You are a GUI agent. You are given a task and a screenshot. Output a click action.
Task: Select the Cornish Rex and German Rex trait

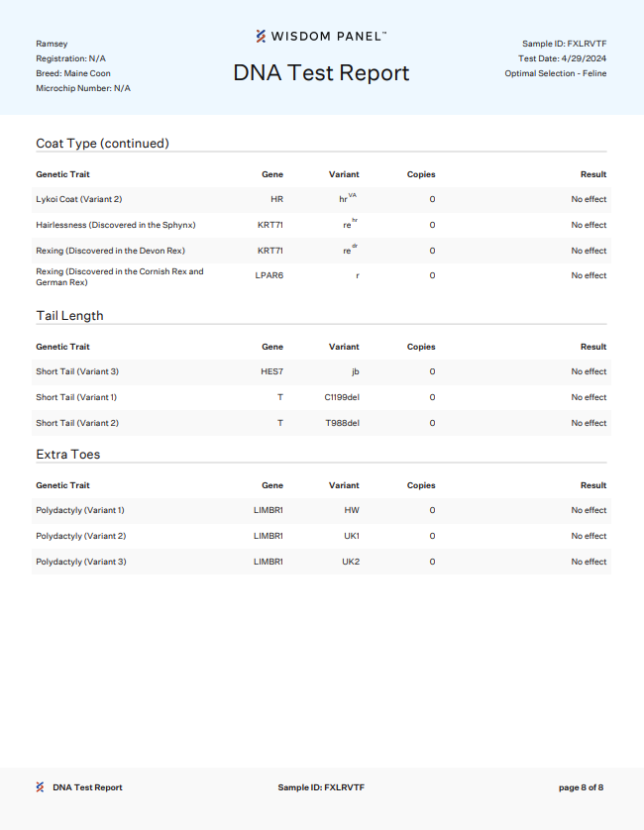[x=120, y=277]
